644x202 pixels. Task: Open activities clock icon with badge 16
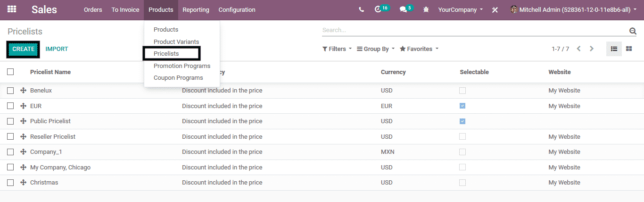pos(378,9)
